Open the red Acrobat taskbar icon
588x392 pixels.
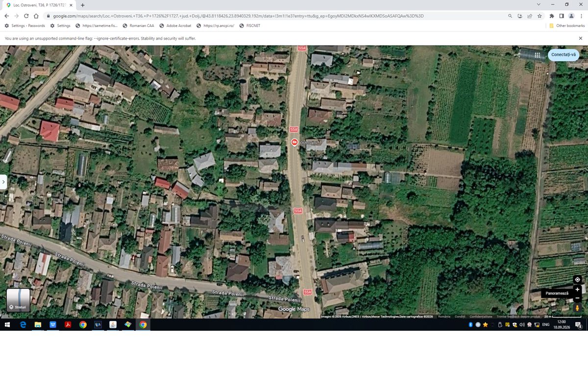(68, 324)
